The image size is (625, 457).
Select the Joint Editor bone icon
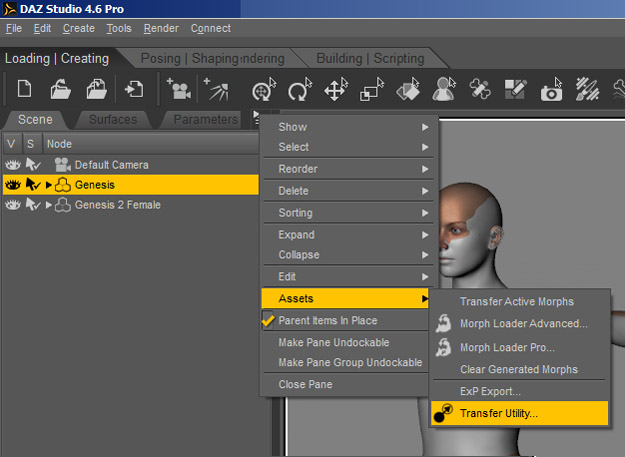point(480,89)
